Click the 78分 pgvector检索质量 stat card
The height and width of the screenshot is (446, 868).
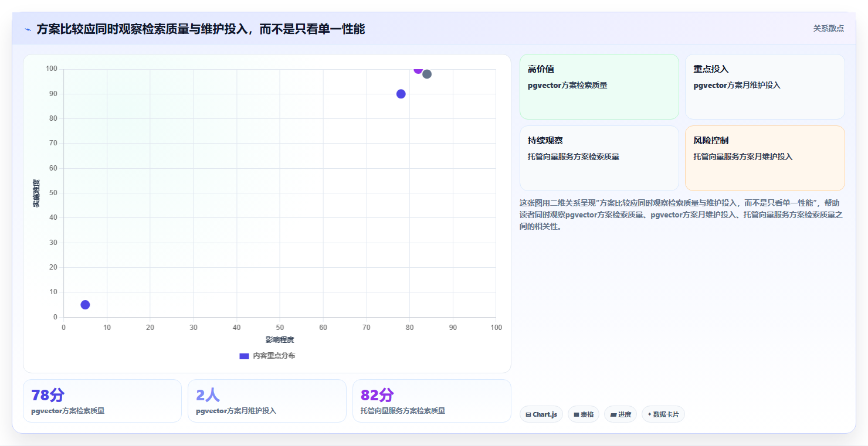(x=102, y=401)
